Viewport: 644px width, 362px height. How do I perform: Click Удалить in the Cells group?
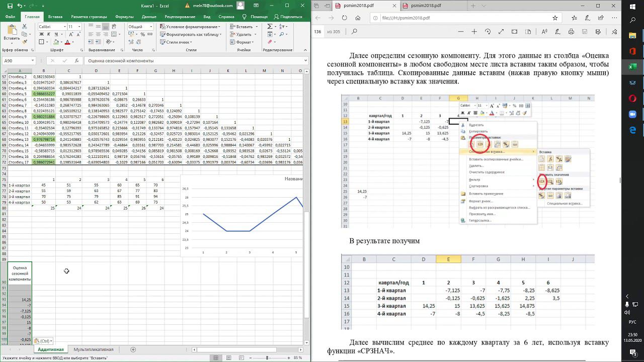coord(244,35)
